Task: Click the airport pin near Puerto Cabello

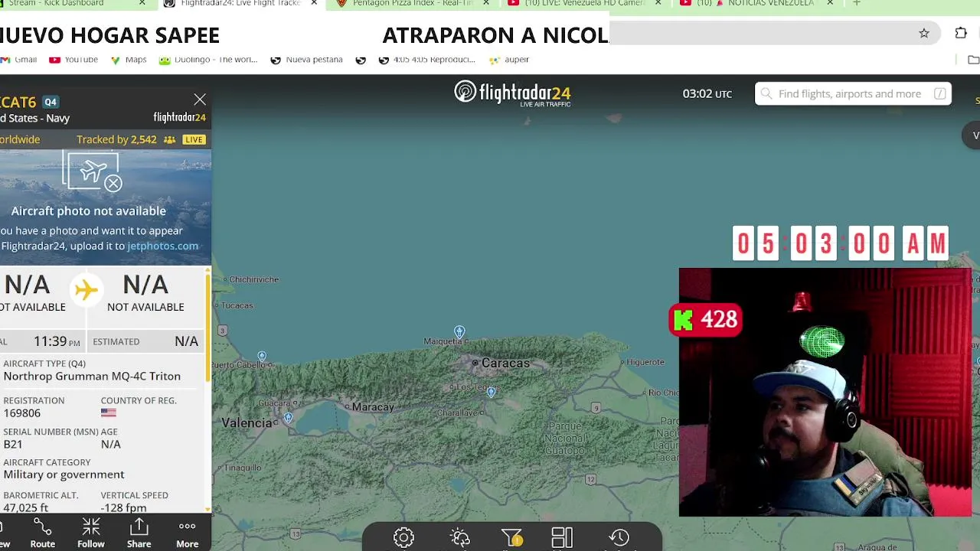Action: (262, 357)
